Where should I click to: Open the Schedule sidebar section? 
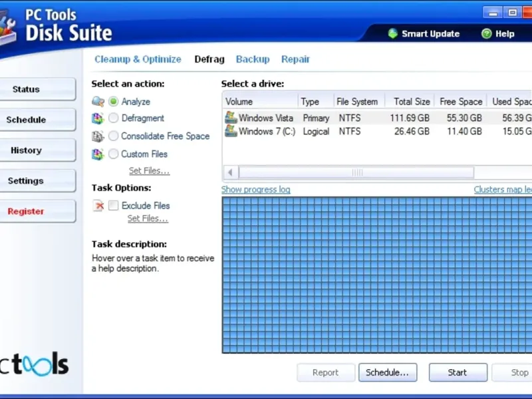[x=37, y=120]
